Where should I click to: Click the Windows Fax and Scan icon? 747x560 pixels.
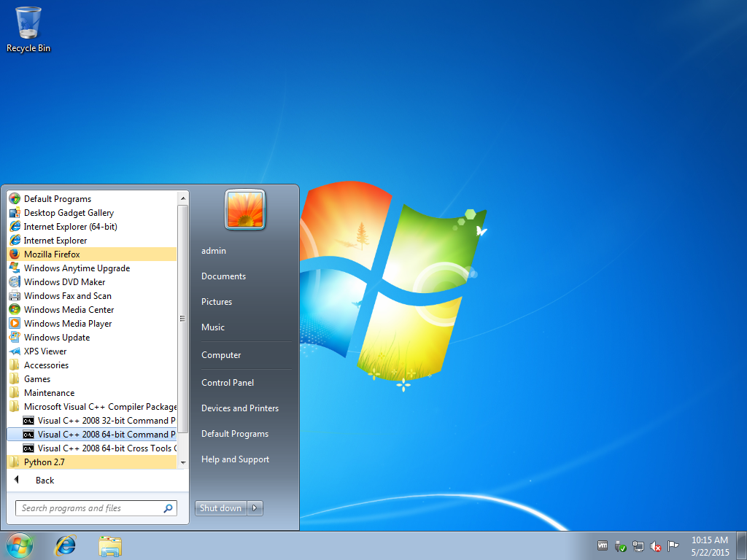tap(15, 295)
